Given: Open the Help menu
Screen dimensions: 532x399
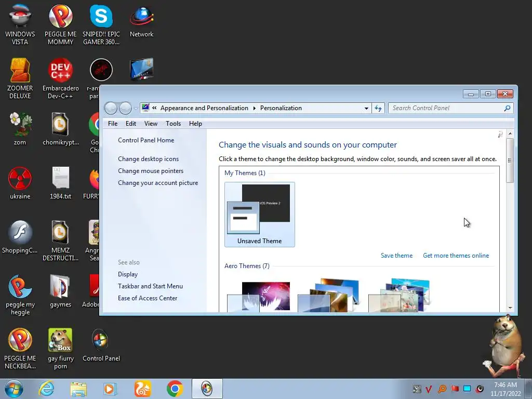Looking at the screenshot, I should pos(195,124).
